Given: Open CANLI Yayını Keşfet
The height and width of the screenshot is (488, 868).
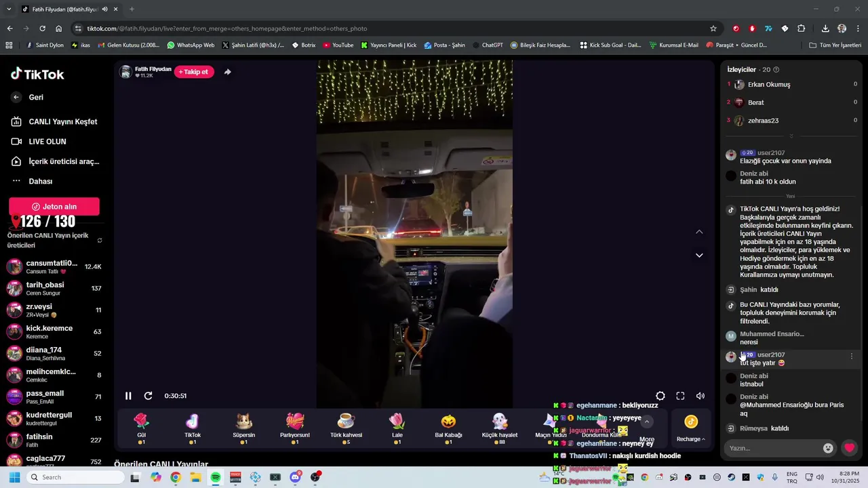Looking at the screenshot, I should coord(54,122).
